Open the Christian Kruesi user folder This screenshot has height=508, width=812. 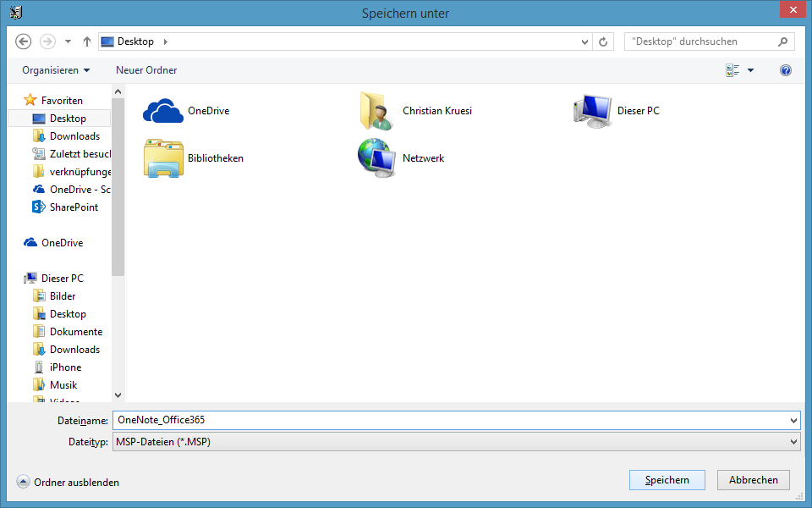(377, 111)
